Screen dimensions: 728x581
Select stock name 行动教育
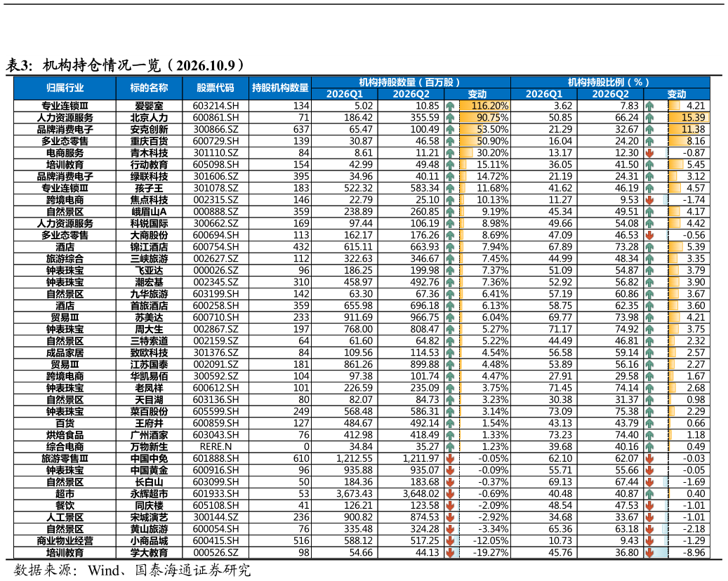149,165
